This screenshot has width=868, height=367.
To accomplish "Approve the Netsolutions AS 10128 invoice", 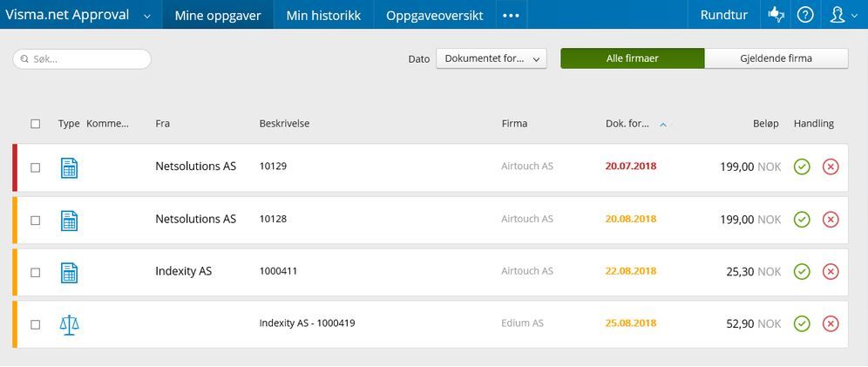I will coord(802,220).
